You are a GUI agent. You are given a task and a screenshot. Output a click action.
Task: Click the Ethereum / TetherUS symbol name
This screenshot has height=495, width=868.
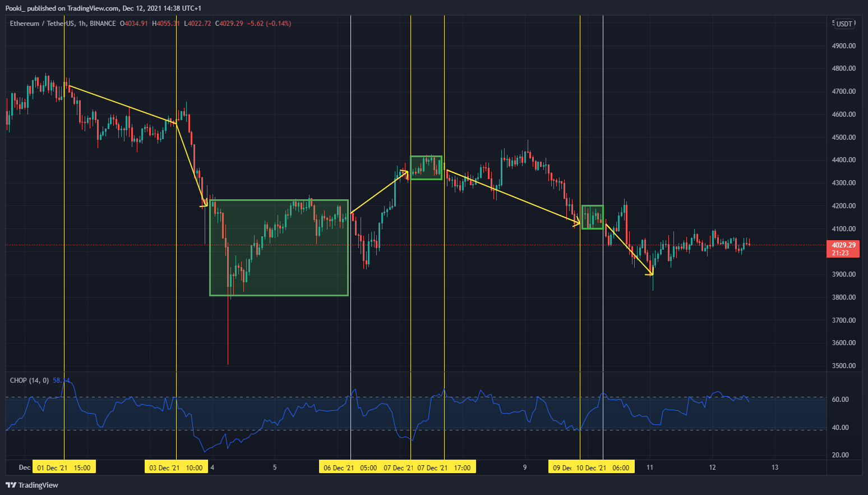36,24
